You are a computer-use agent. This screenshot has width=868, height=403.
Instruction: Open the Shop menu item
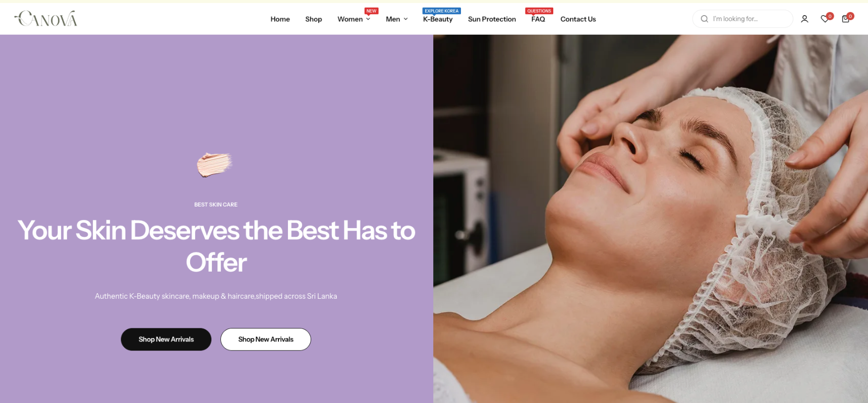point(313,19)
